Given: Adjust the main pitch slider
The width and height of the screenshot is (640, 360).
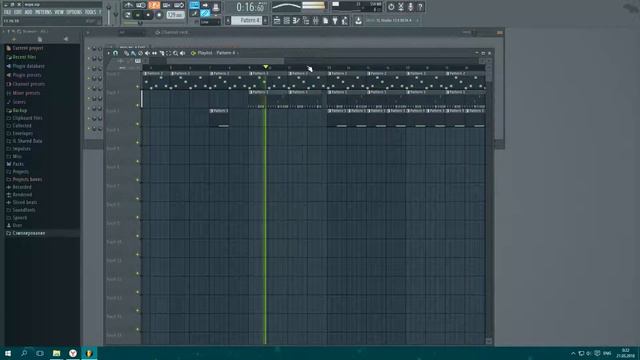Looking at the screenshot, I should [x=116, y=14].
